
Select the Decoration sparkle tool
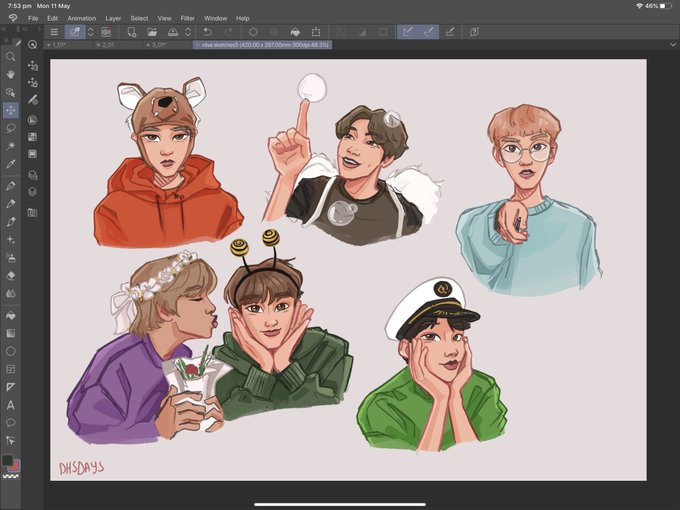point(10,239)
